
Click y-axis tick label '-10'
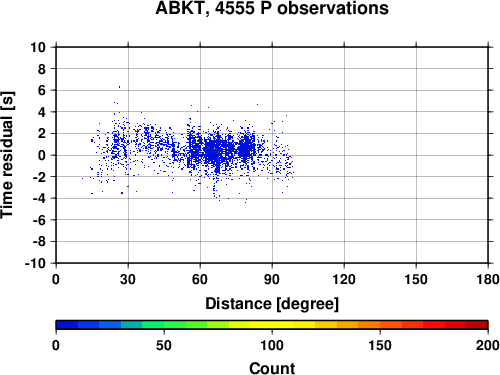36,263
